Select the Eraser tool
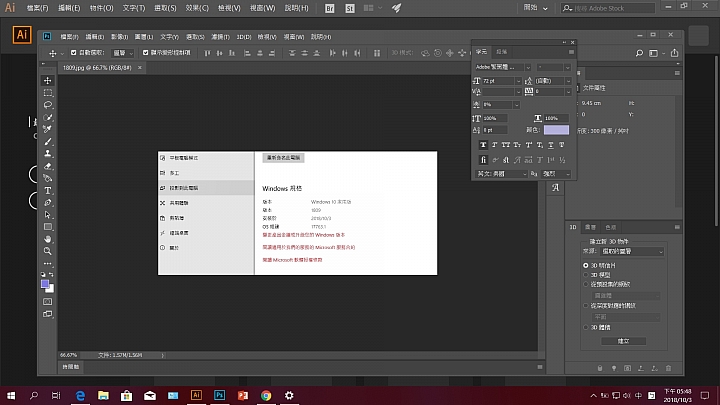 (48, 166)
